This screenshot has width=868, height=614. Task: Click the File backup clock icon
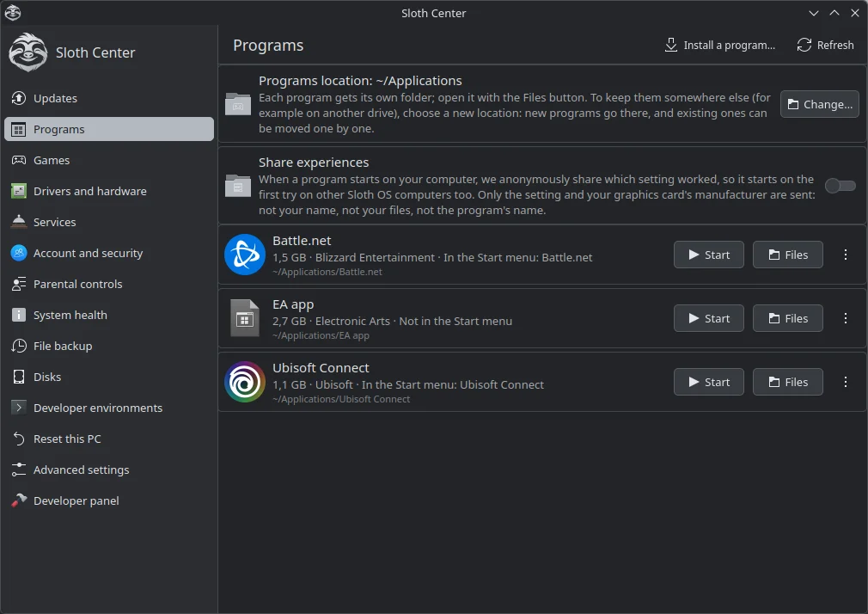[19, 346]
